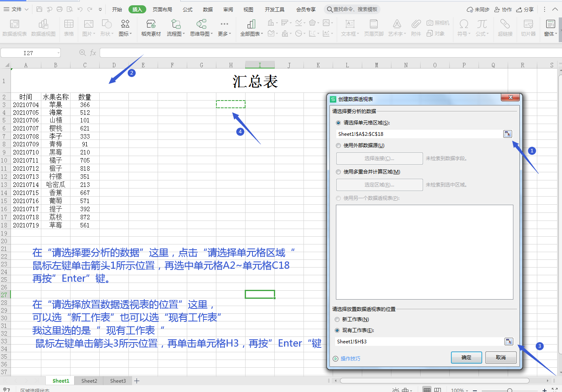
Task: Click the disabled 选定区域 button
Action: point(379,185)
